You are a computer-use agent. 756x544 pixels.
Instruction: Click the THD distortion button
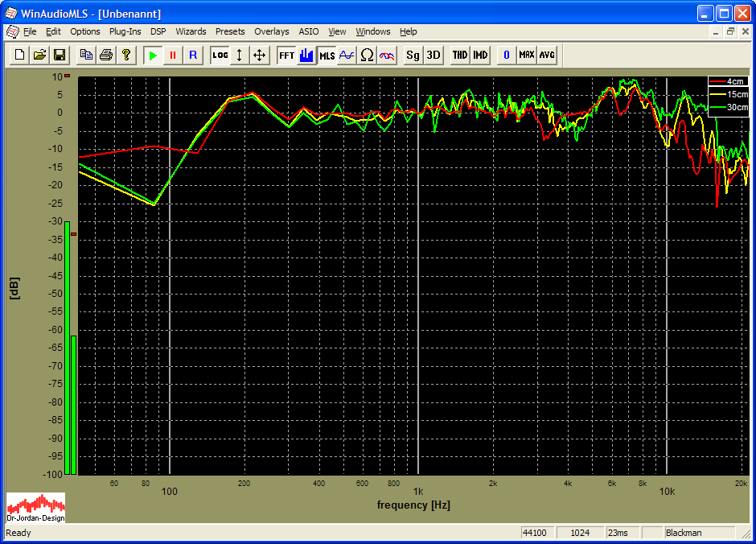[x=459, y=55]
